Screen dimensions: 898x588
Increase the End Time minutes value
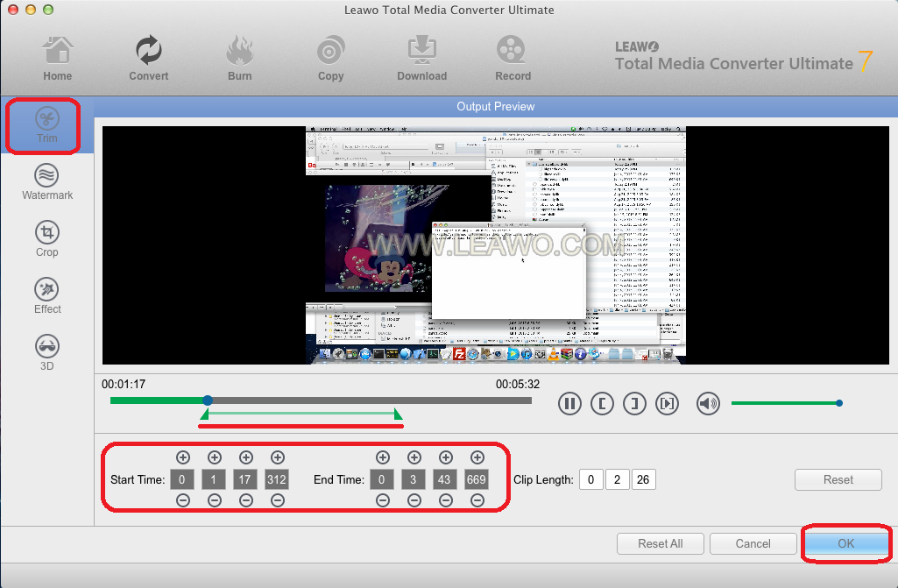click(x=414, y=457)
